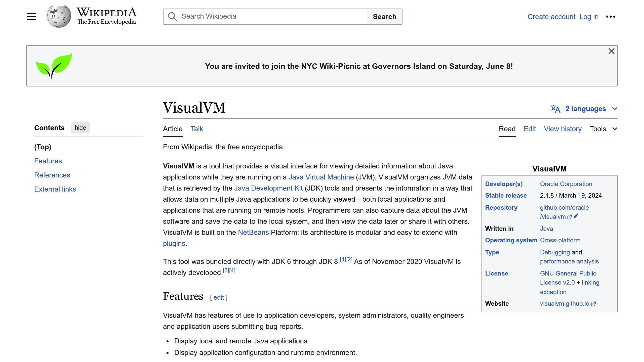Open GNU General Public License v2.0 link
644x362 pixels.
pos(568,278)
